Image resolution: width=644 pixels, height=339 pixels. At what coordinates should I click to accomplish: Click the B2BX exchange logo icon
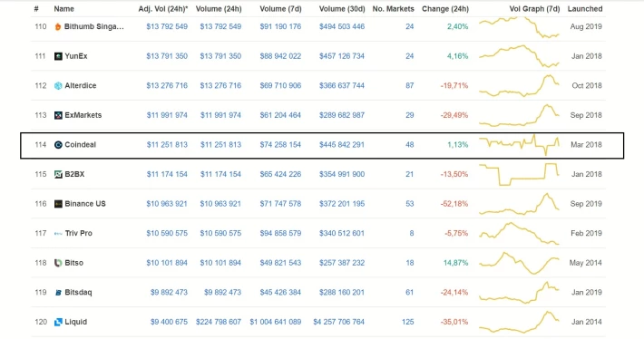click(x=58, y=174)
